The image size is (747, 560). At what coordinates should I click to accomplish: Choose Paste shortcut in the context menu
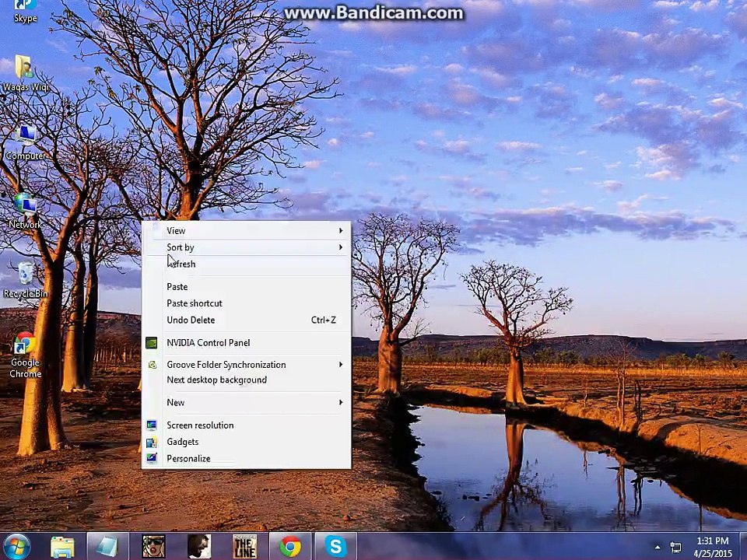click(247, 303)
